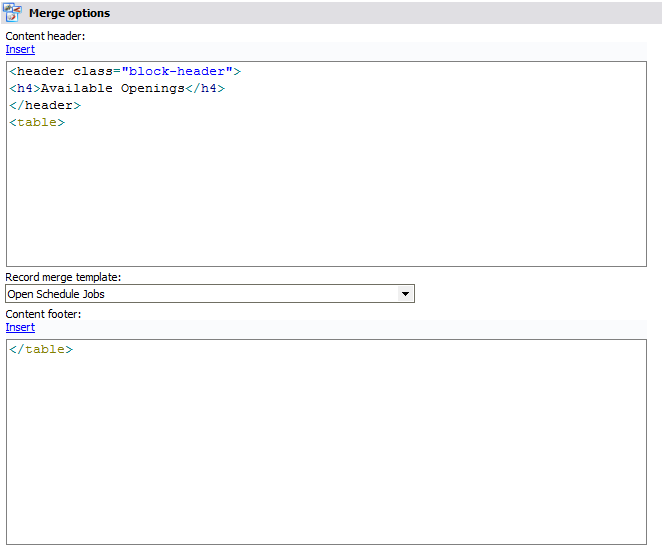Click Insert link under Content header
The image size is (664, 550).
[20, 49]
